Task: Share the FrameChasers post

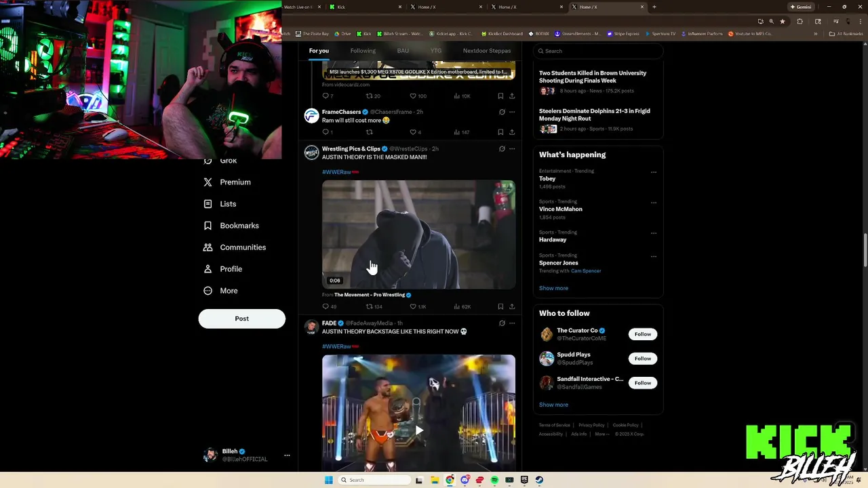Action: coord(512,132)
